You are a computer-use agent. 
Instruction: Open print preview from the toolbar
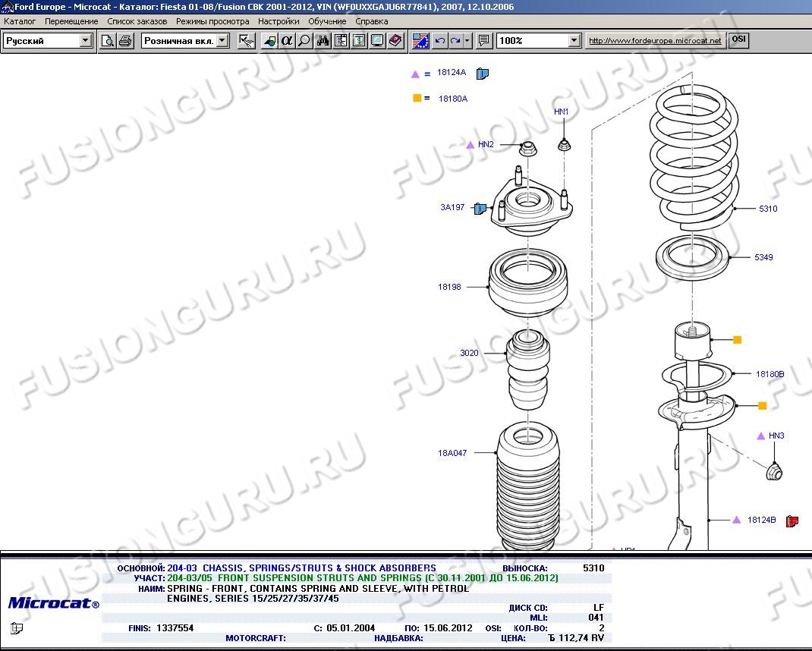(108, 40)
